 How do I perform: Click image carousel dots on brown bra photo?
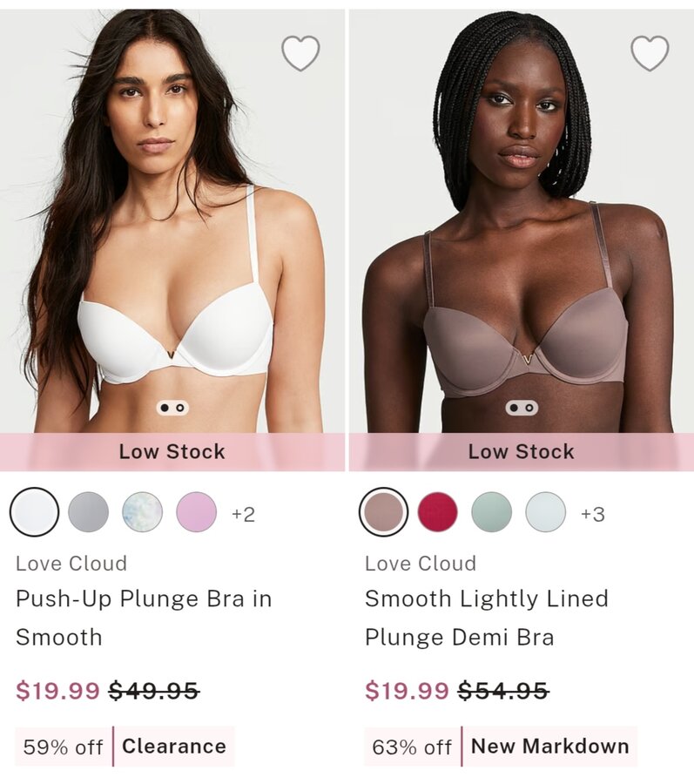(522, 408)
